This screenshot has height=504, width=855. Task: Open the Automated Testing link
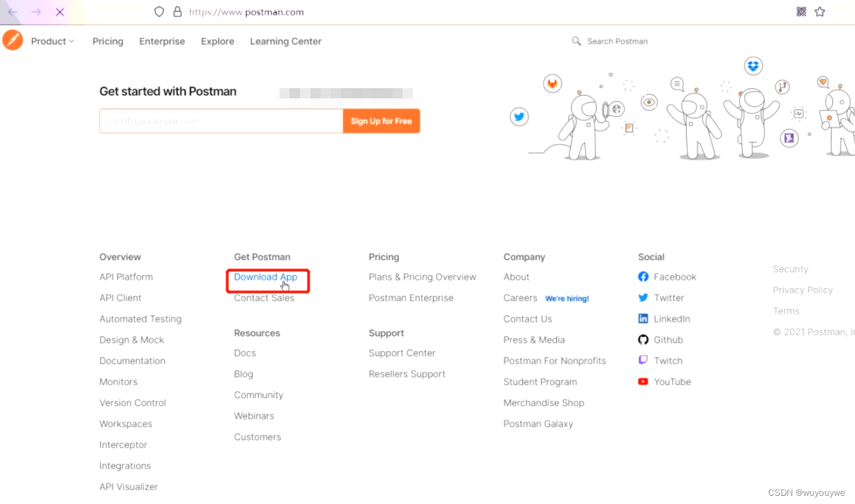(140, 319)
